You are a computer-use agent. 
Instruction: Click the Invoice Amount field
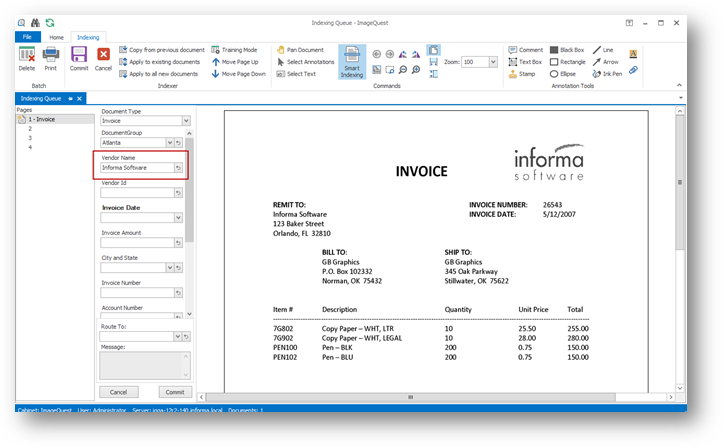[x=137, y=242]
